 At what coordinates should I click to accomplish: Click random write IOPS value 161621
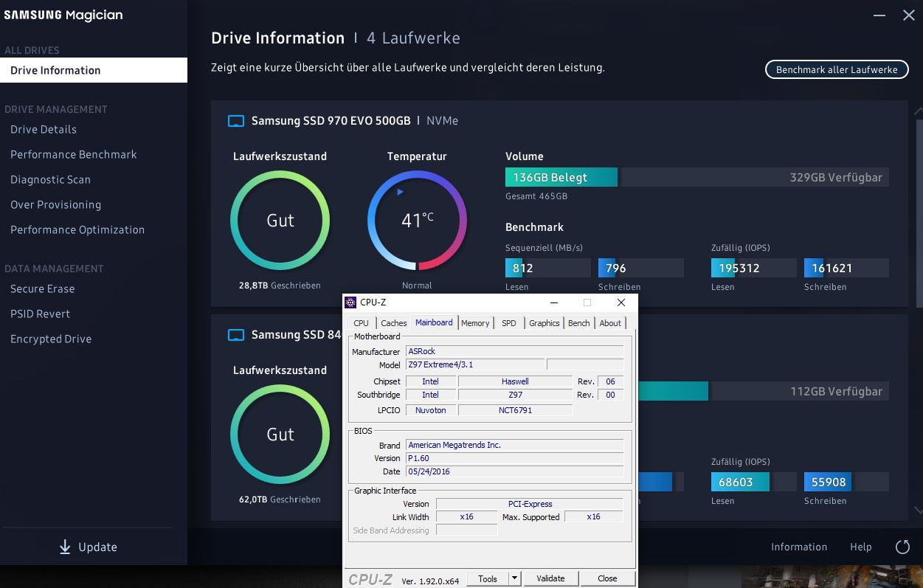click(x=832, y=268)
